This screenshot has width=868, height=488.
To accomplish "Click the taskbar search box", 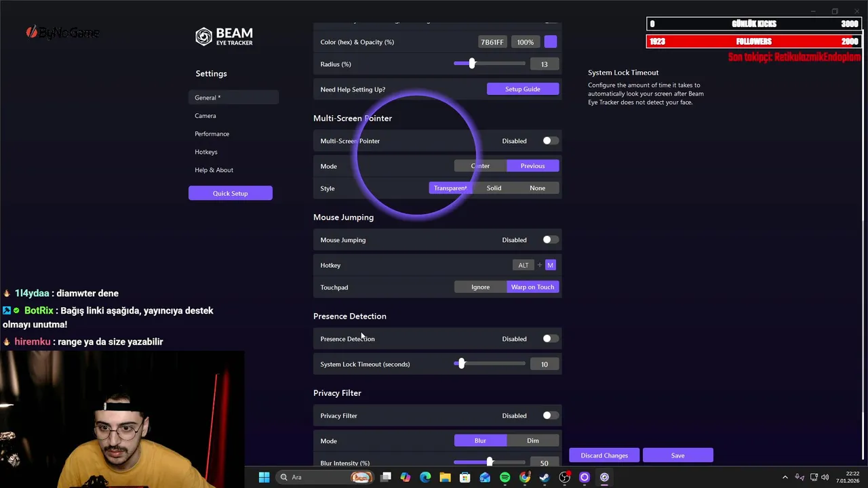I will click(325, 477).
